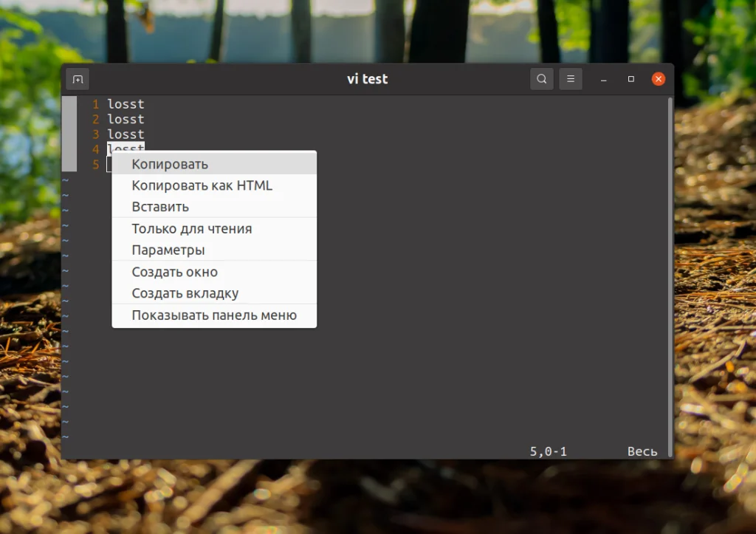756x534 pixels.
Task: Click the Весь indicator in the status line
Action: [642, 451]
